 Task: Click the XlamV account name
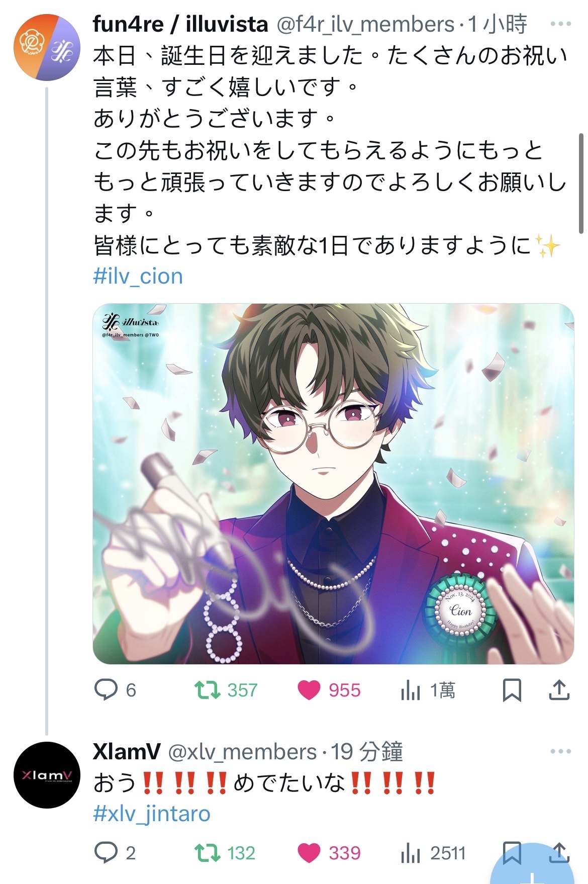127,752
